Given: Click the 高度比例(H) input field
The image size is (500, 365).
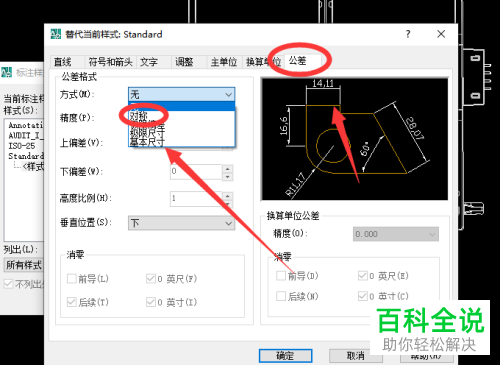Looking at the screenshot, I should point(196,199).
